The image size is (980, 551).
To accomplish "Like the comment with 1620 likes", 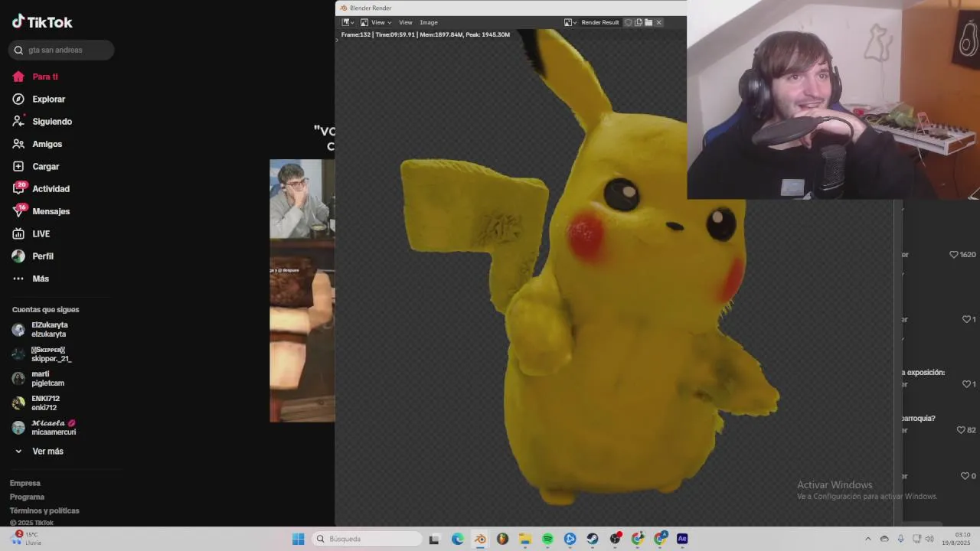I will (x=954, y=254).
